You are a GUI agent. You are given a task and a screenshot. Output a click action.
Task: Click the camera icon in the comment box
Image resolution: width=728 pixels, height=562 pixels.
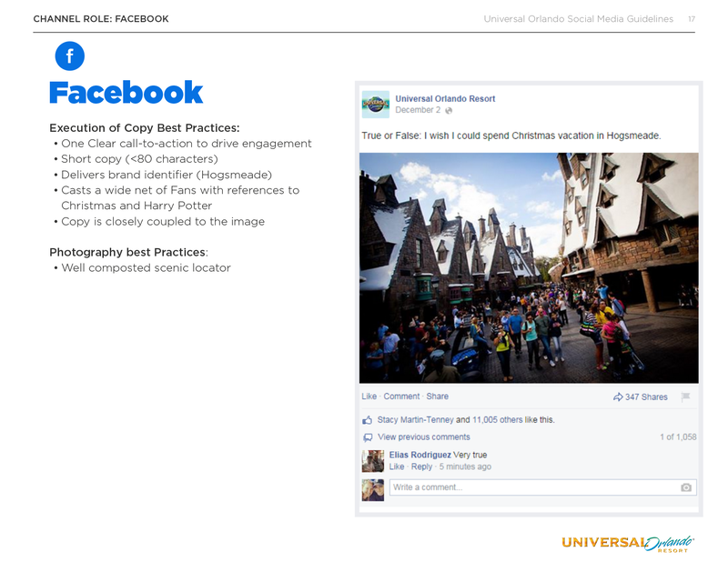click(686, 487)
